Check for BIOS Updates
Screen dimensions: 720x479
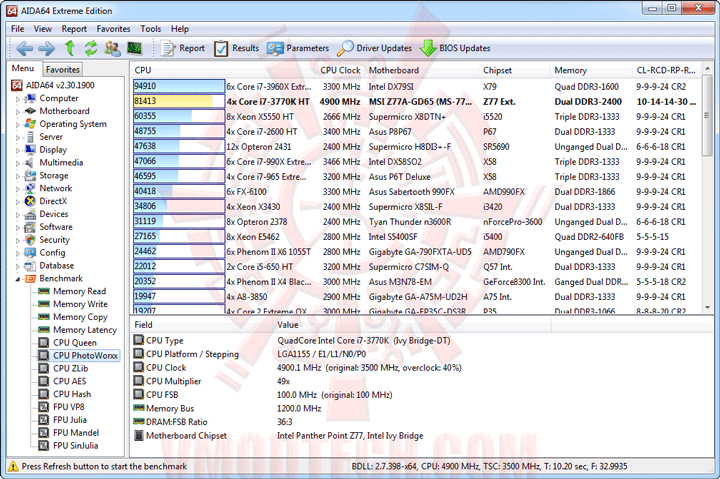(455, 48)
